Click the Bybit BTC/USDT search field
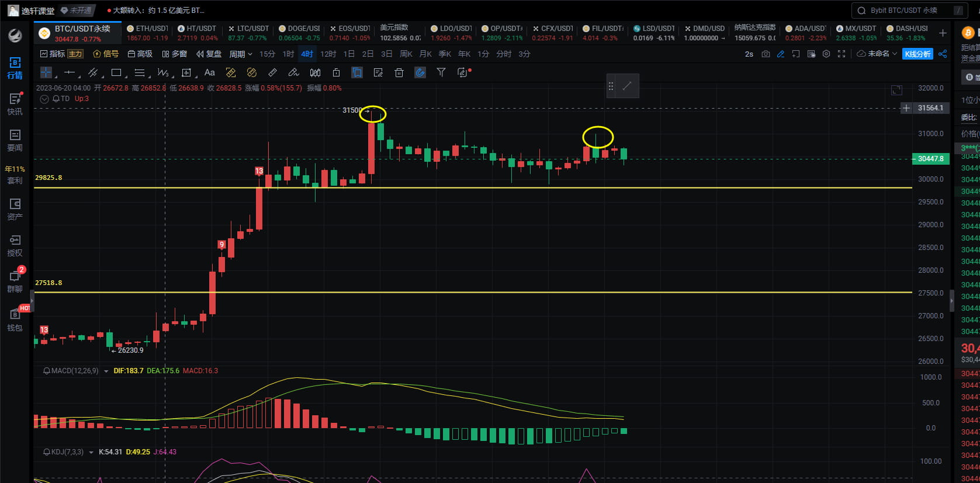Viewport: 980px width, 483px height. pos(909,11)
